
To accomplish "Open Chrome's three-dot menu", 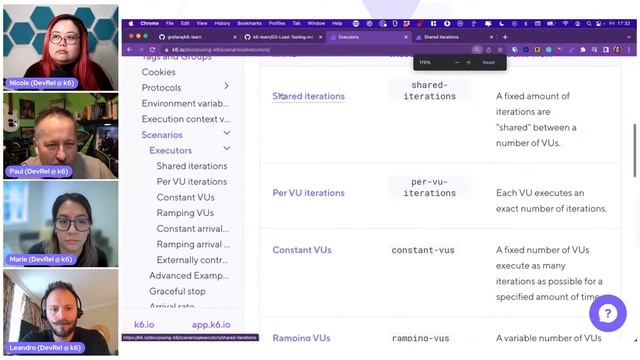I will (629, 50).
